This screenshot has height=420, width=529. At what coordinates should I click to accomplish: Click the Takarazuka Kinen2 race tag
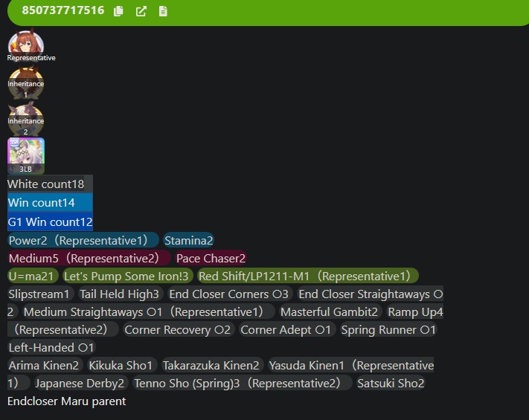213,366
